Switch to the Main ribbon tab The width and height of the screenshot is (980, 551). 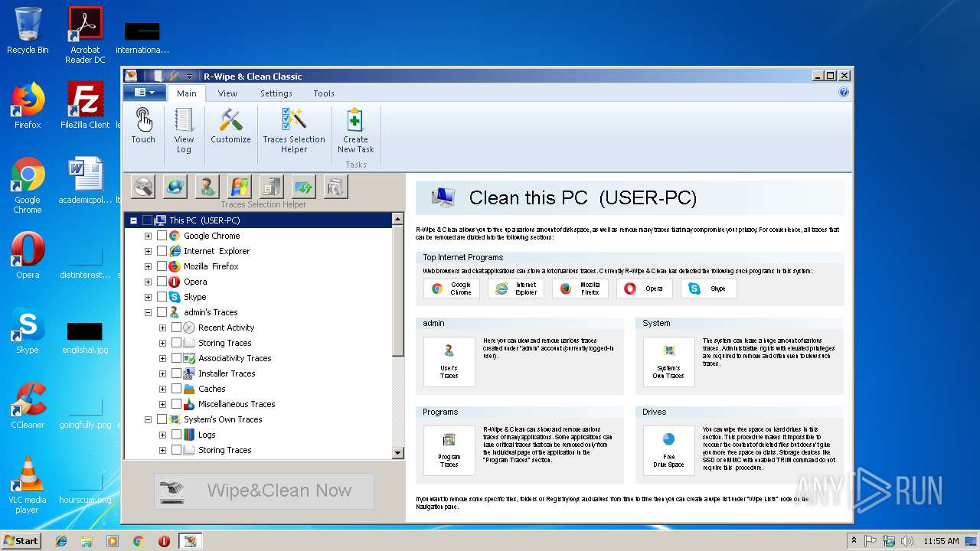tap(186, 93)
